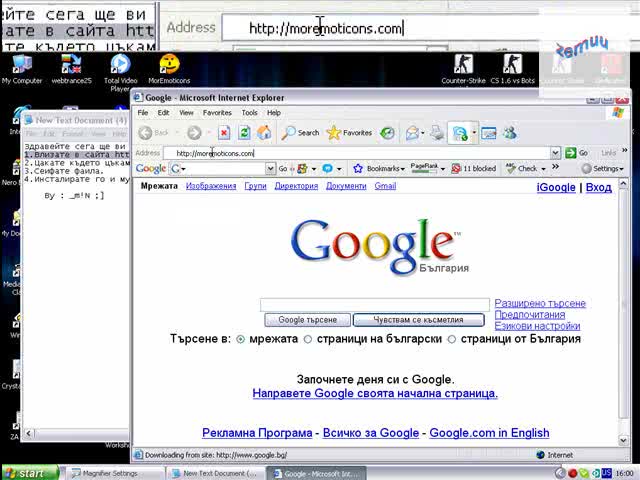Stop page loading with red X icon

pos(224,133)
